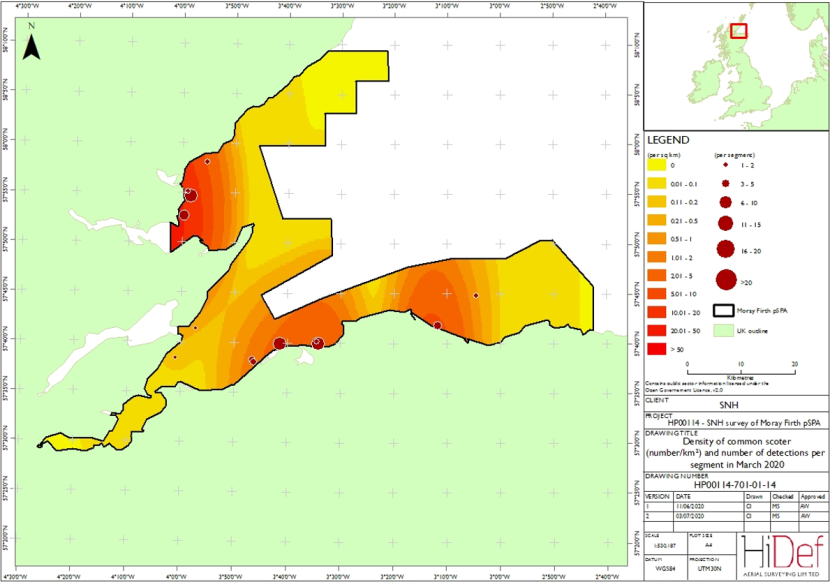Click the 1 - 2 legend diamond marker
The image size is (830, 582).
pos(726,165)
